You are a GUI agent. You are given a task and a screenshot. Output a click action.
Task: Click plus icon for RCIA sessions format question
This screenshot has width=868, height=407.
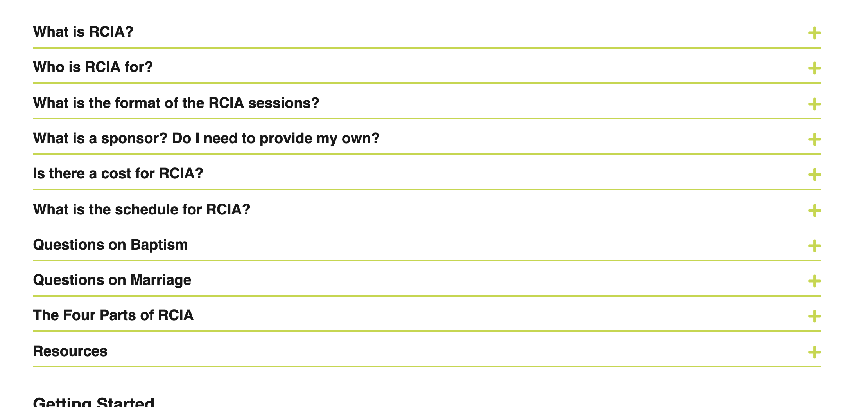[814, 104]
